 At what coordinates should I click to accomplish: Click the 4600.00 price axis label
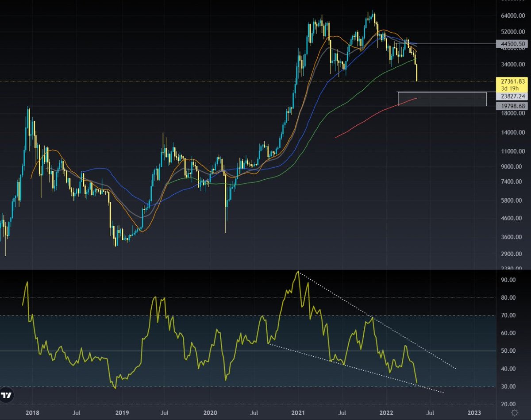click(512, 219)
